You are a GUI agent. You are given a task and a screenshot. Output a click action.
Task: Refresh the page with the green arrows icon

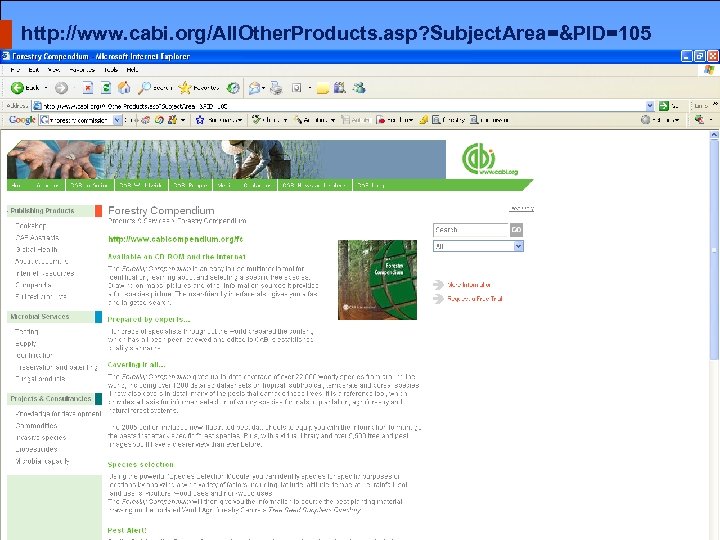coord(106,88)
